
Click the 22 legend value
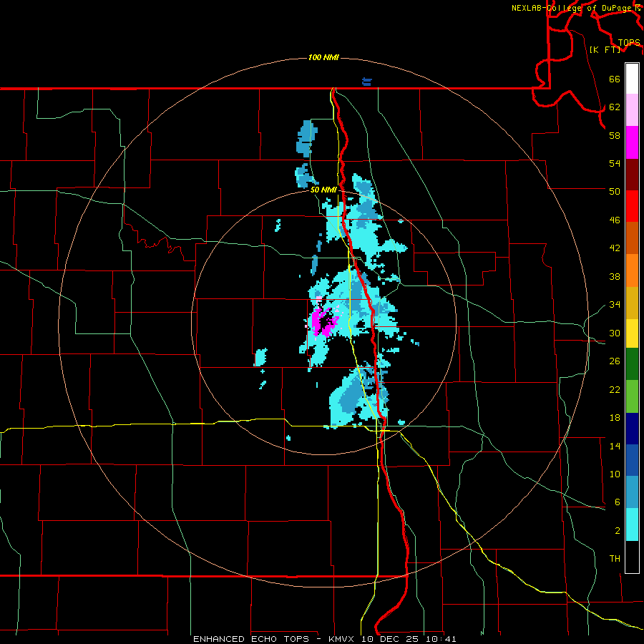(615, 389)
